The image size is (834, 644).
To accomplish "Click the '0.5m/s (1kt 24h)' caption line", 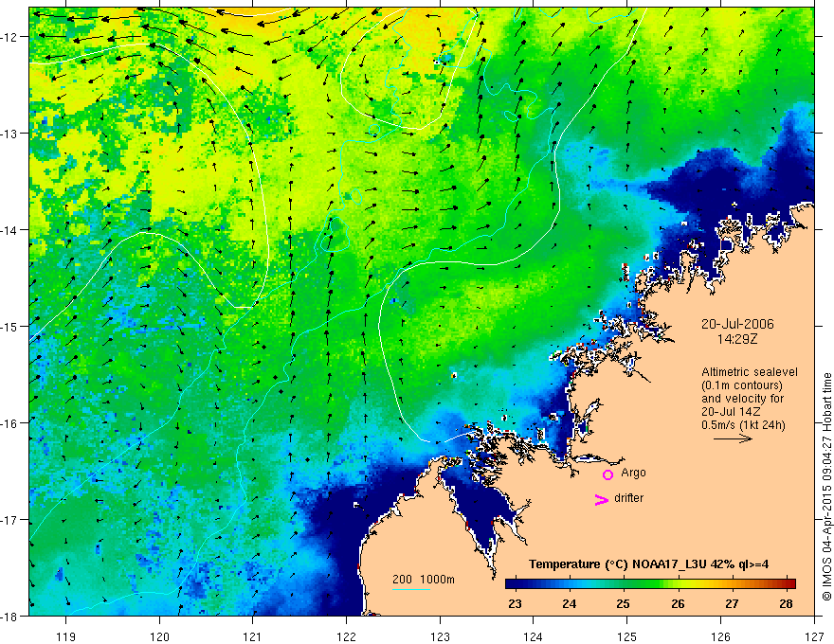I will tap(743, 425).
